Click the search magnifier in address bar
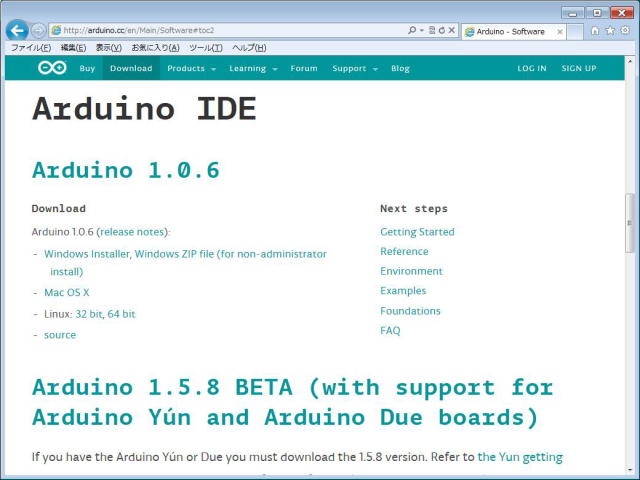This screenshot has width=640, height=480. (x=412, y=30)
